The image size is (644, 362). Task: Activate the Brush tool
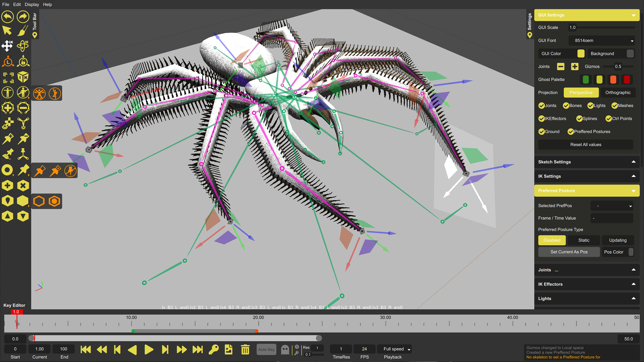(x=22, y=31)
